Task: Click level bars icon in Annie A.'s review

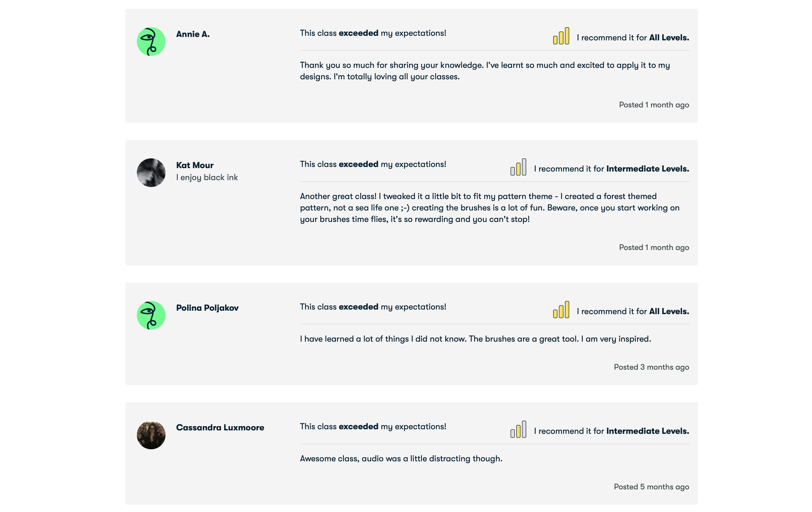Action: [561, 36]
